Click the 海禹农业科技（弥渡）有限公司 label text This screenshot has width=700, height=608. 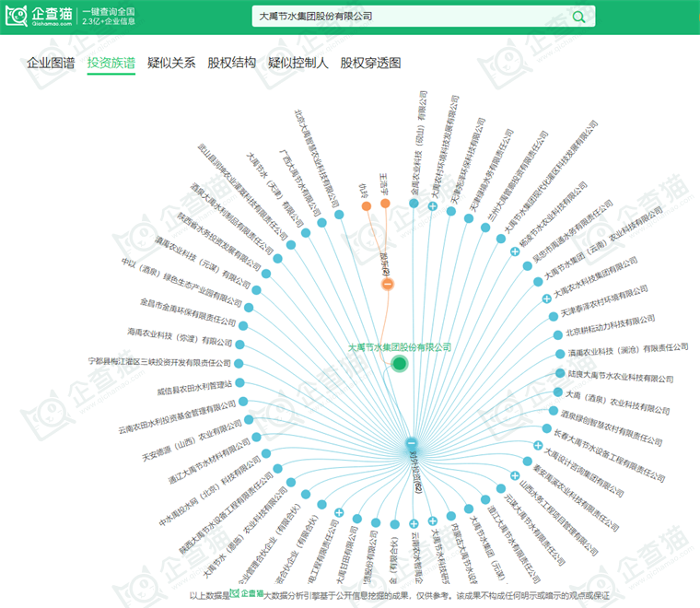180,336
